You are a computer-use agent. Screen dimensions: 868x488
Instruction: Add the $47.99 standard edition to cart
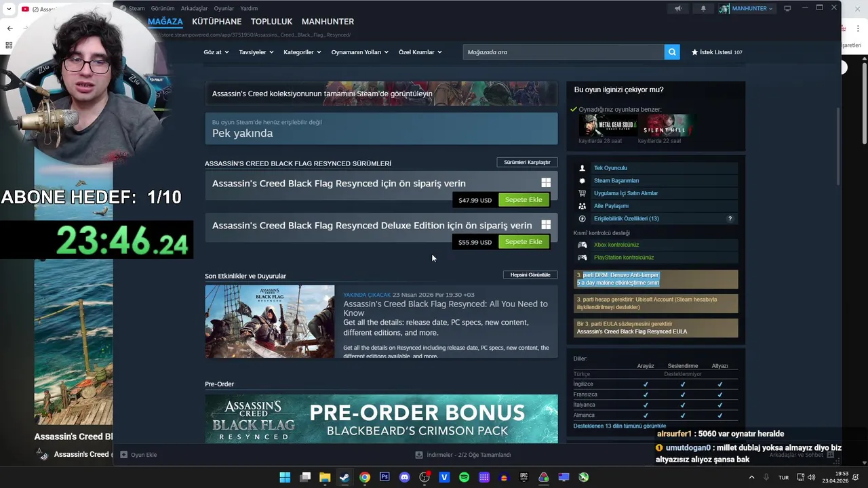[x=524, y=200]
